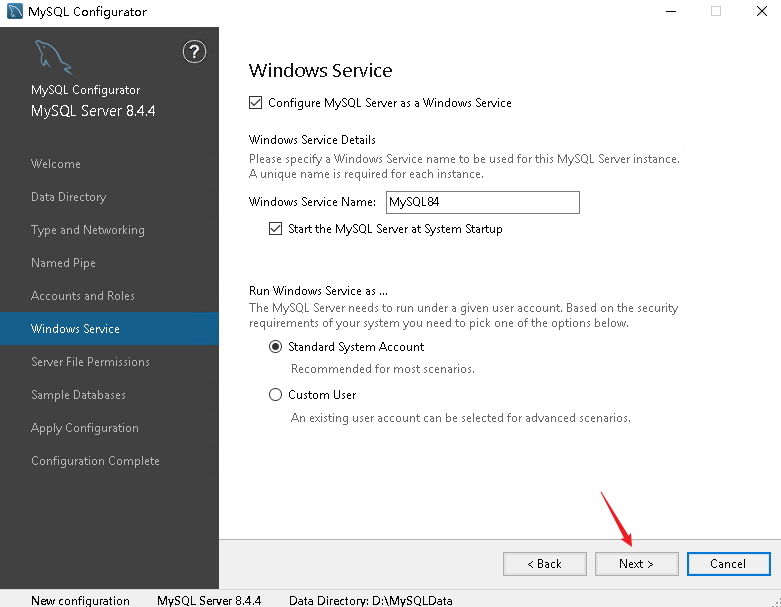
Task: Select the Custom User radio button
Action: click(275, 395)
